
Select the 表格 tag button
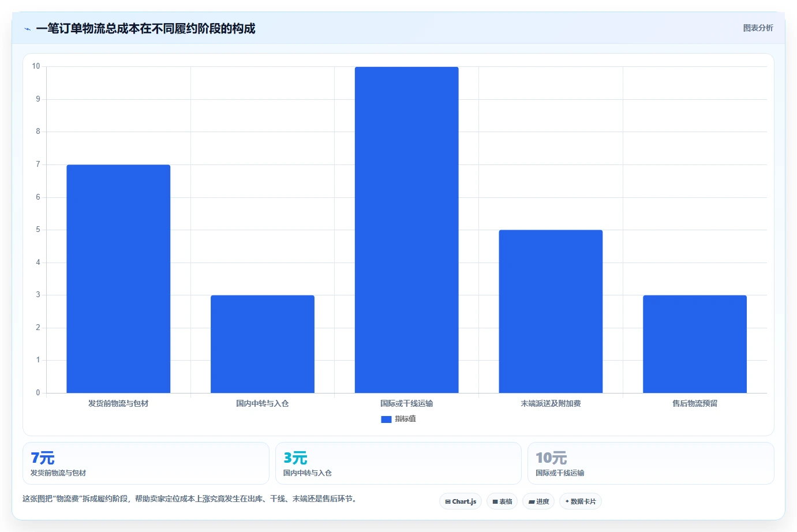coord(502,501)
